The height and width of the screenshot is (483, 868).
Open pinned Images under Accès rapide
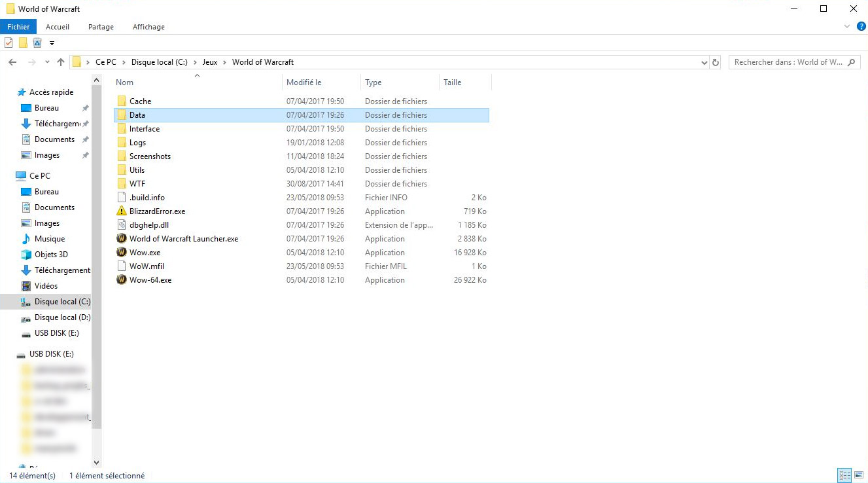47,155
